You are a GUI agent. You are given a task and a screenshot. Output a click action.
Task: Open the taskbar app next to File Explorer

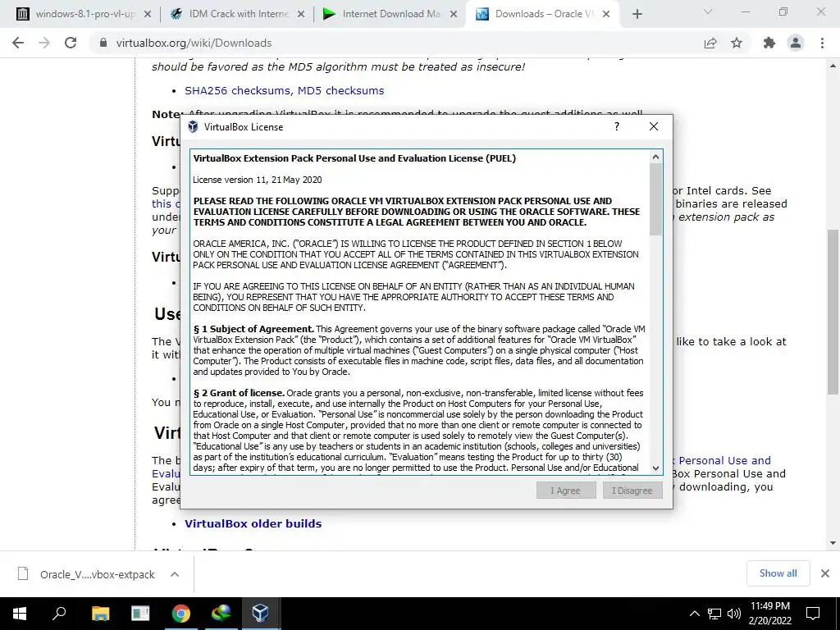point(140,613)
